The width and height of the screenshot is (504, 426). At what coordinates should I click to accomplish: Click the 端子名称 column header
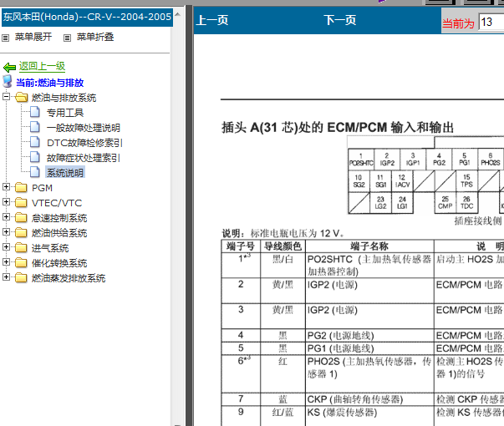click(369, 246)
